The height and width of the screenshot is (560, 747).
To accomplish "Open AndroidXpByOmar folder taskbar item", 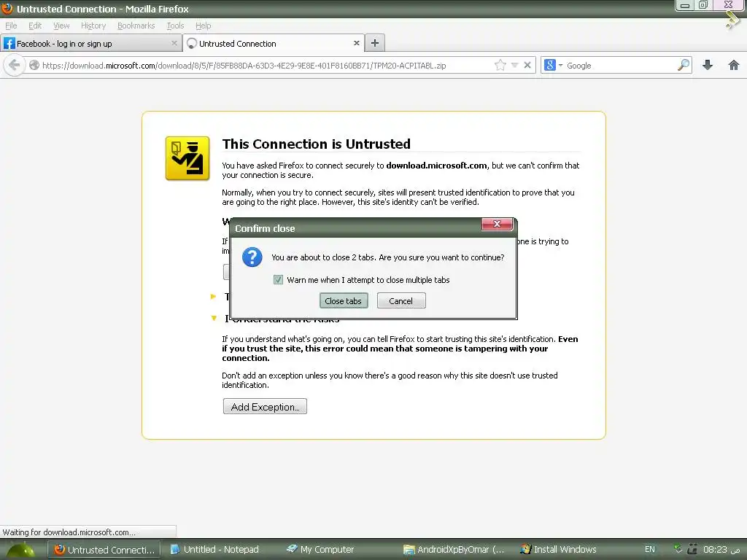I will pos(454,550).
